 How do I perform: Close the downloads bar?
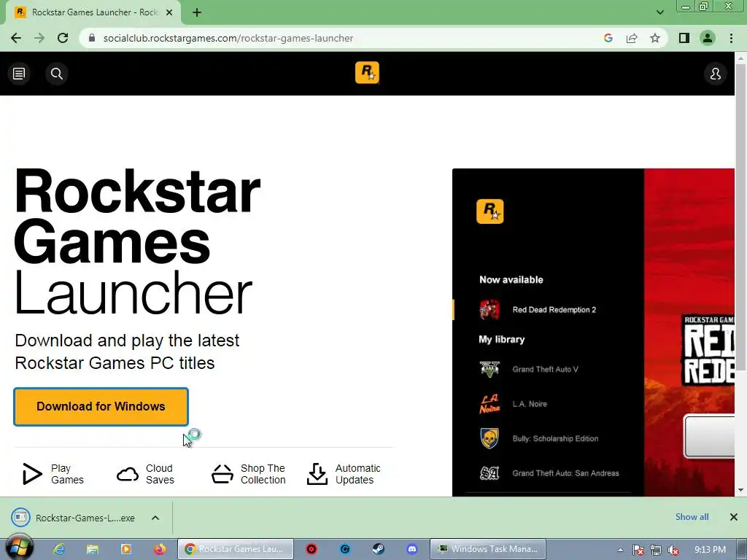point(734,517)
